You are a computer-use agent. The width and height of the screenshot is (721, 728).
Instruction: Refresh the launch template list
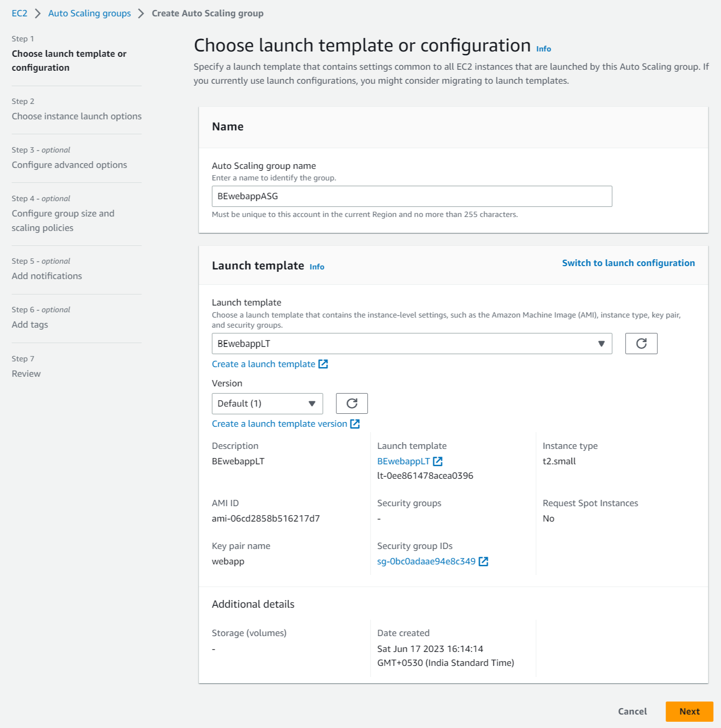(641, 344)
